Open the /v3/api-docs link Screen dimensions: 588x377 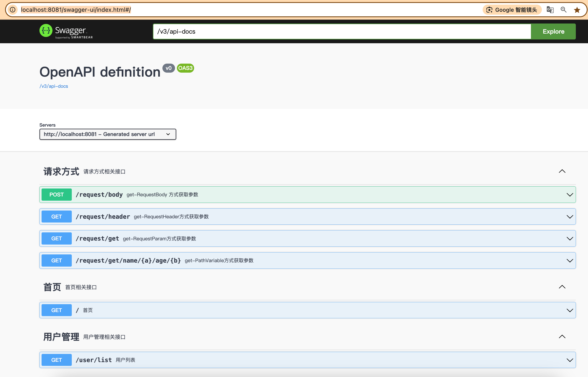pyautogui.click(x=54, y=86)
